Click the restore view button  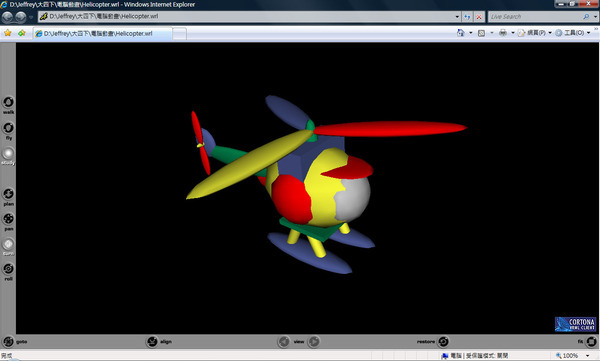[x=443, y=341]
